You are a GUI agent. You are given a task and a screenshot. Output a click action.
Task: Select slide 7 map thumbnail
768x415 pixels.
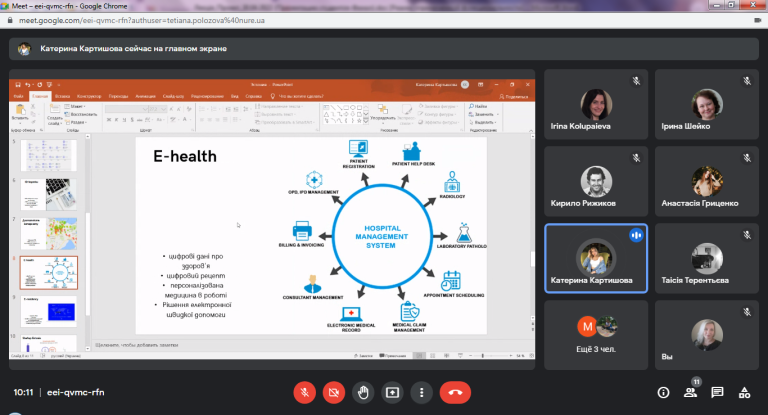[48, 234]
